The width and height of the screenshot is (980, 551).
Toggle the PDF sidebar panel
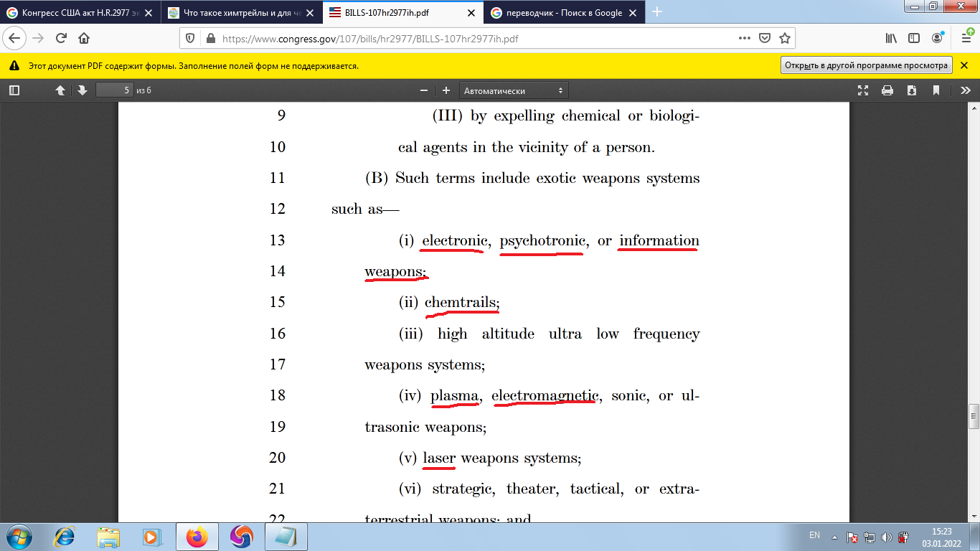point(14,90)
